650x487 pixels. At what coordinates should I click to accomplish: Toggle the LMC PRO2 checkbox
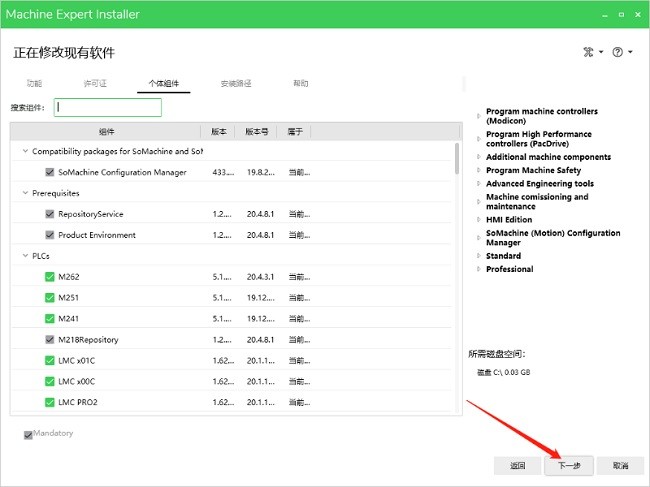(x=50, y=402)
